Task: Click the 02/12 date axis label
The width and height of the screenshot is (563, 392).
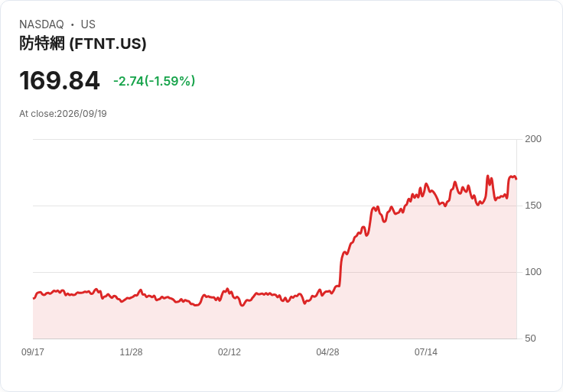Action: 229,352
